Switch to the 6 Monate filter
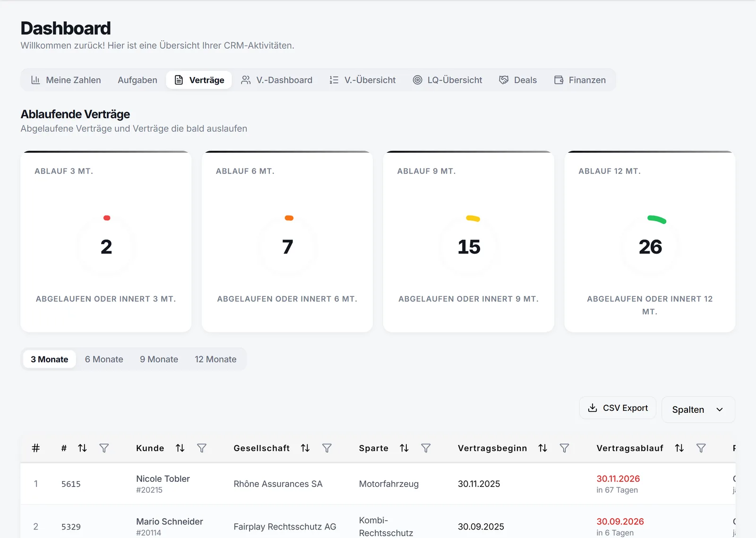The image size is (756, 538). (104, 359)
